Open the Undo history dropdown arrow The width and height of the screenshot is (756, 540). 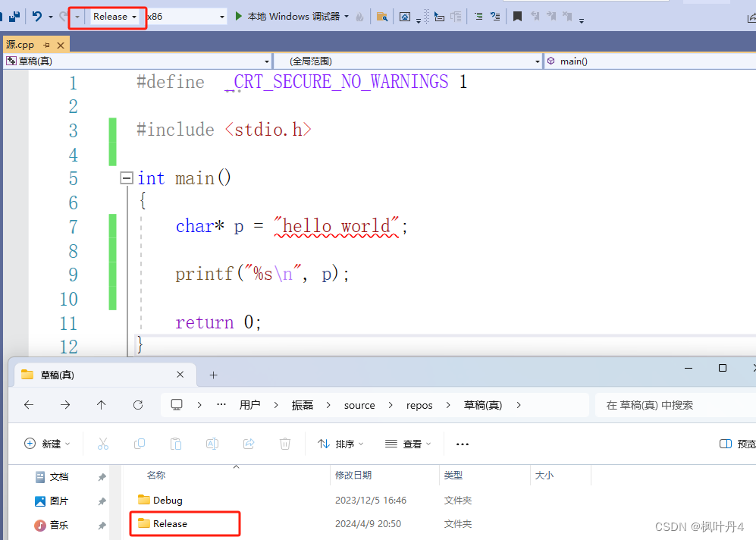tap(51, 17)
